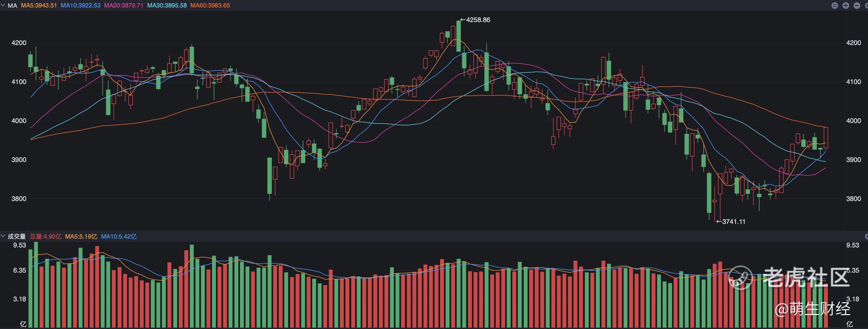This screenshot has height=329, width=868.
Task: Click the 总量:4.90亿 volume total
Action: (46, 236)
